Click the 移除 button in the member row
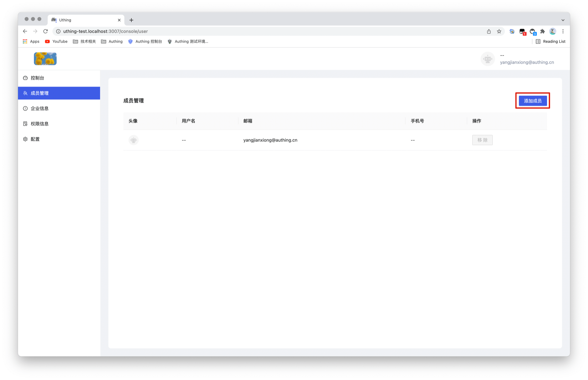The width and height of the screenshot is (588, 380). [482, 140]
